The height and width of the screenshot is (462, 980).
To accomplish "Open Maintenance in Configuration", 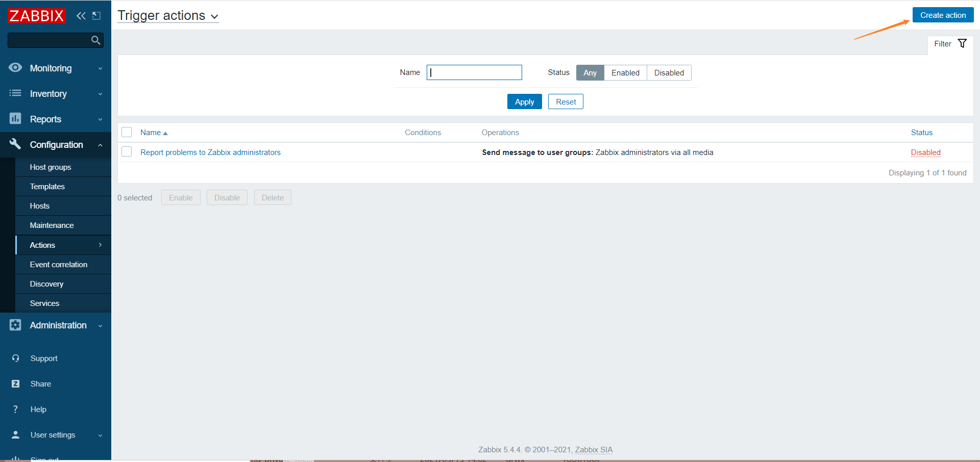I will pyautogui.click(x=63, y=225).
